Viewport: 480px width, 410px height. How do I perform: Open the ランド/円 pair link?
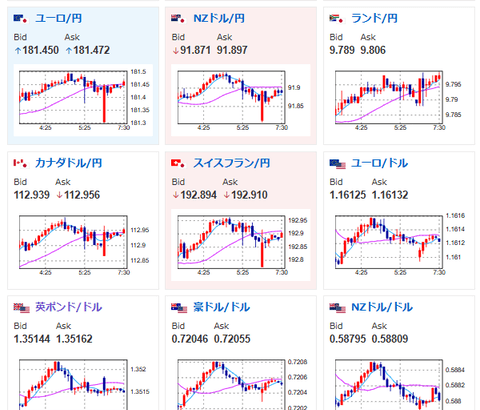(374, 18)
